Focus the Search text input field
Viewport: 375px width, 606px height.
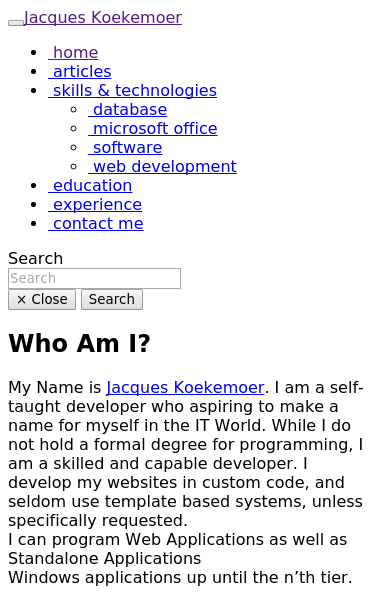(x=94, y=278)
